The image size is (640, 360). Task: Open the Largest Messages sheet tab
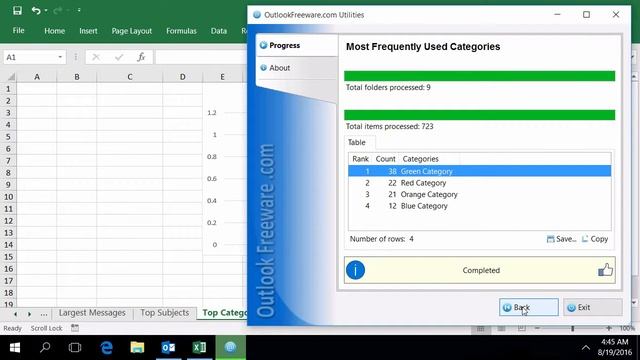(92, 313)
